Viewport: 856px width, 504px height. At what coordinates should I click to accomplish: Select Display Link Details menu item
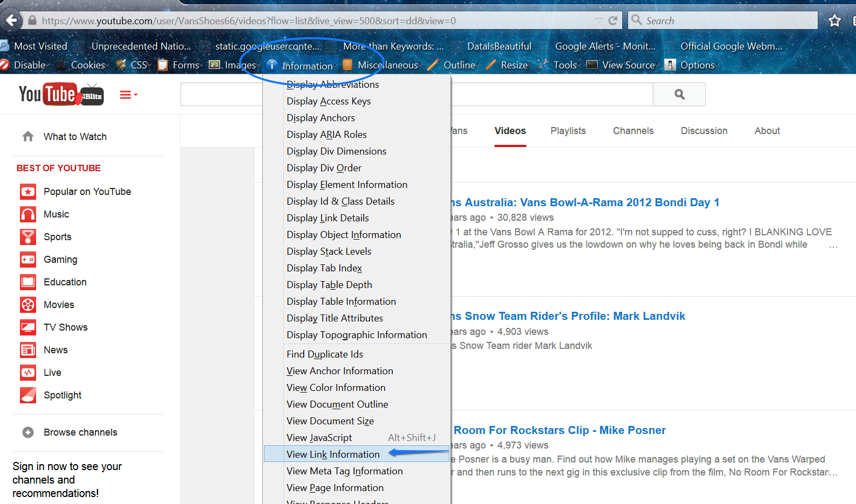click(357, 218)
